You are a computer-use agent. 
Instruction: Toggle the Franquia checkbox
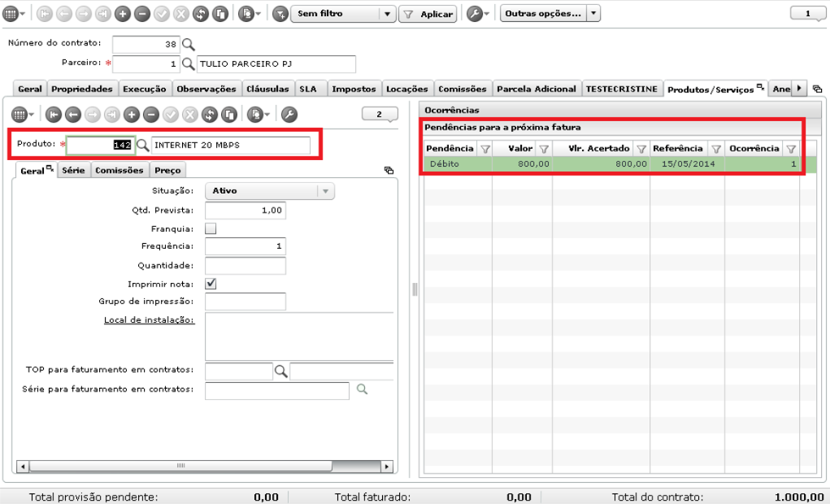(211, 228)
